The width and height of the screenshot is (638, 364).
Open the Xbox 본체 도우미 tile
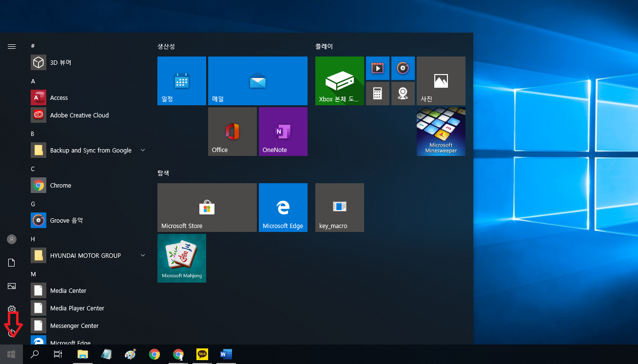click(340, 81)
